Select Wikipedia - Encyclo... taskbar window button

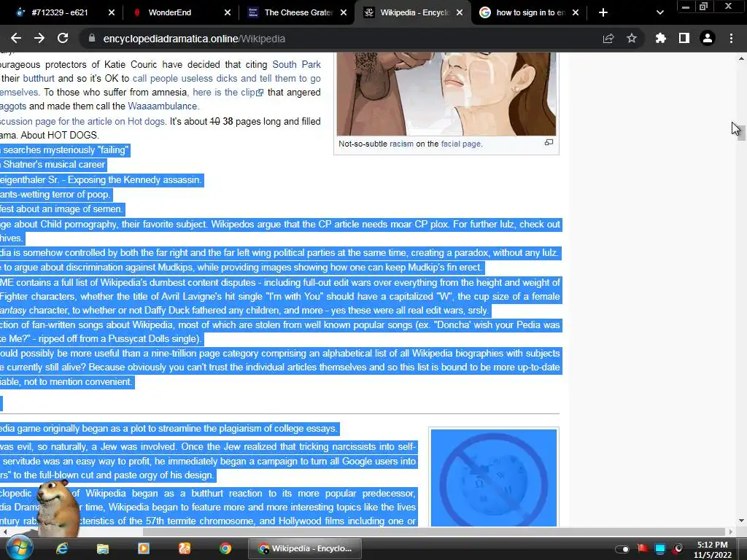click(x=305, y=548)
